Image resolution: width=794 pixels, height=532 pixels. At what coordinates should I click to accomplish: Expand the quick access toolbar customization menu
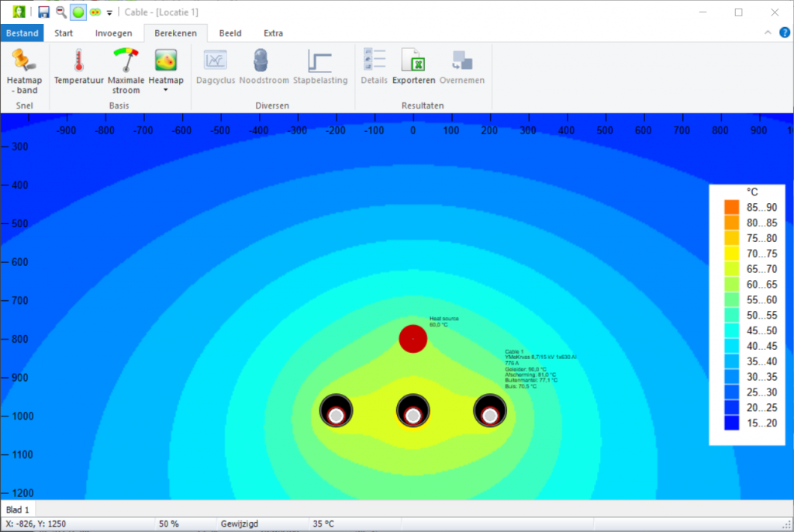coord(109,12)
